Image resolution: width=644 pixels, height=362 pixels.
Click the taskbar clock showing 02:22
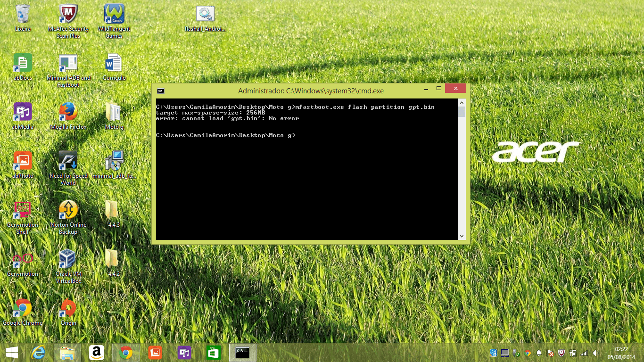pyautogui.click(x=621, y=353)
